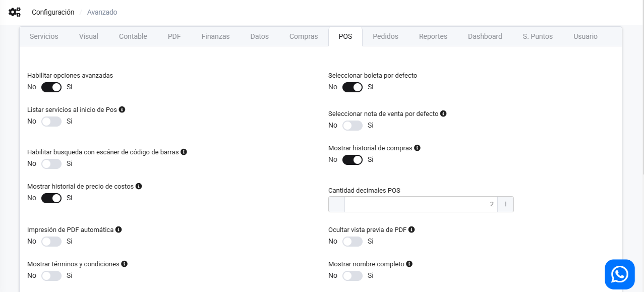Click the Configuración breadcrumb link
The width and height of the screenshot is (644, 292).
click(x=53, y=12)
